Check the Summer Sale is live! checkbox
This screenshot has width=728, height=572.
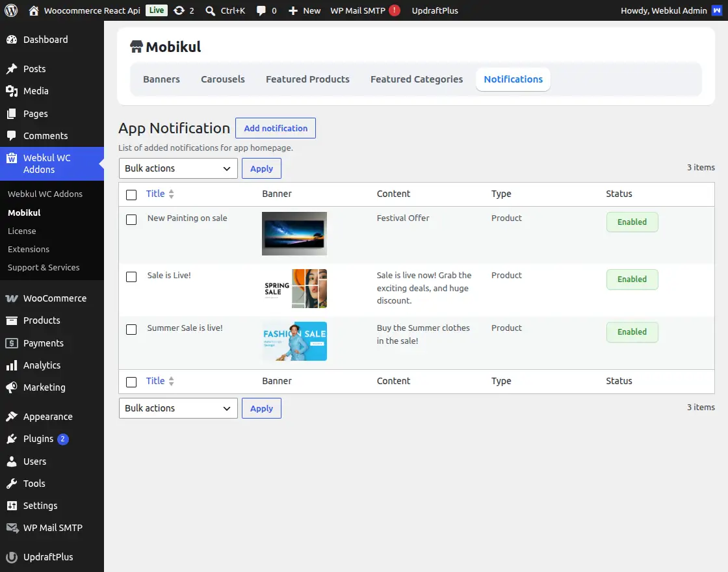[x=131, y=329]
